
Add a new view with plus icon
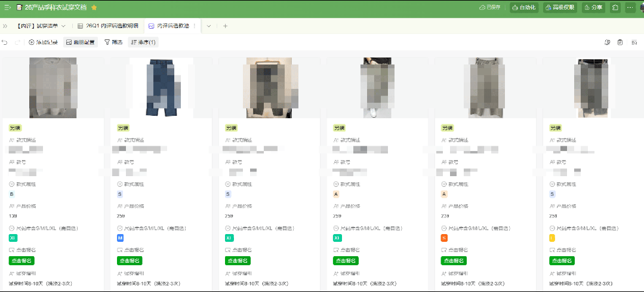(x=225, y=26)
